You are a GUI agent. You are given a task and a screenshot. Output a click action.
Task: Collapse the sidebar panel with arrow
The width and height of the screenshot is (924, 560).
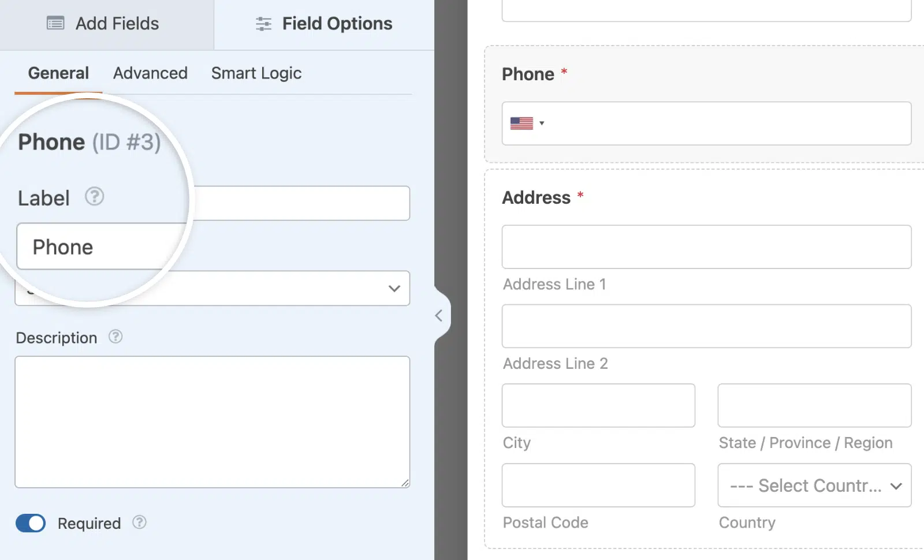coord(439,315)
